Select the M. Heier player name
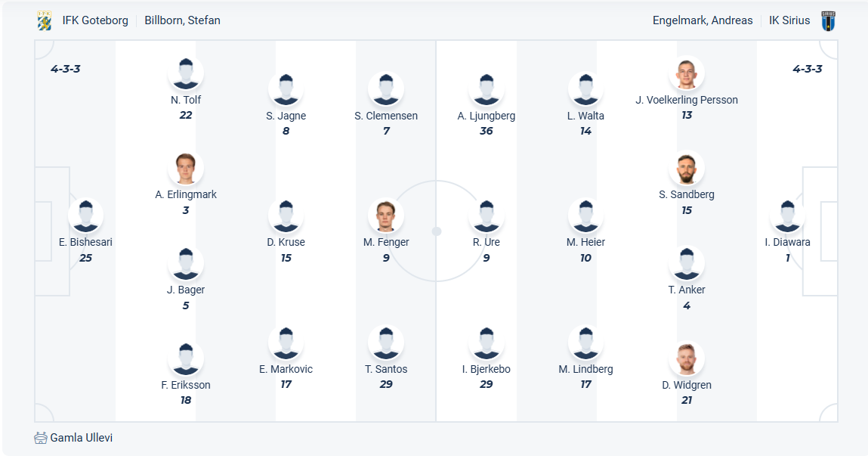 (586, 242)
